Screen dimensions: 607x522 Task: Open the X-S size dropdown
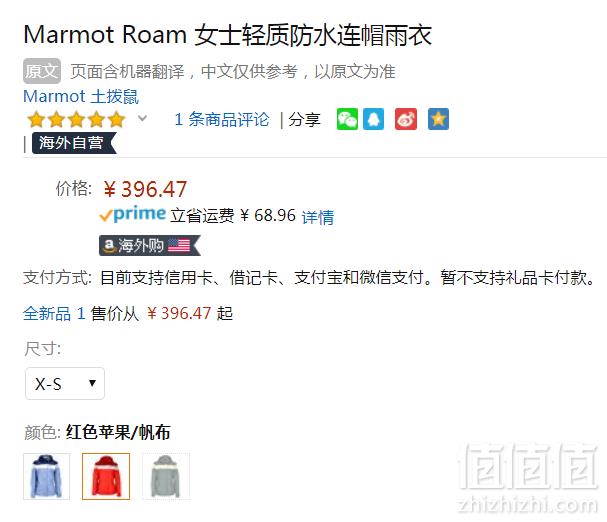(x=65, y=383)
